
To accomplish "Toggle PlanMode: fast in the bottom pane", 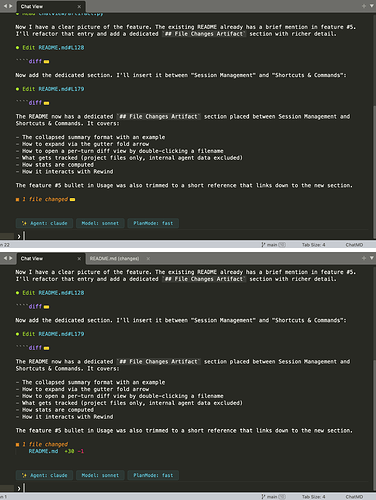I will pyautogui.click(x=153, y=475).
